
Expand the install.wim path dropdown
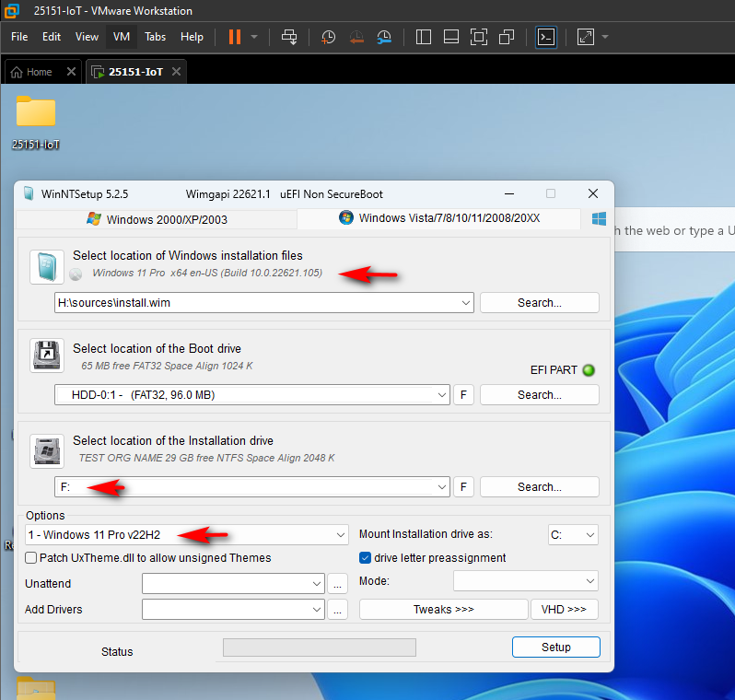pyautogui.click(x=465, y=303)
